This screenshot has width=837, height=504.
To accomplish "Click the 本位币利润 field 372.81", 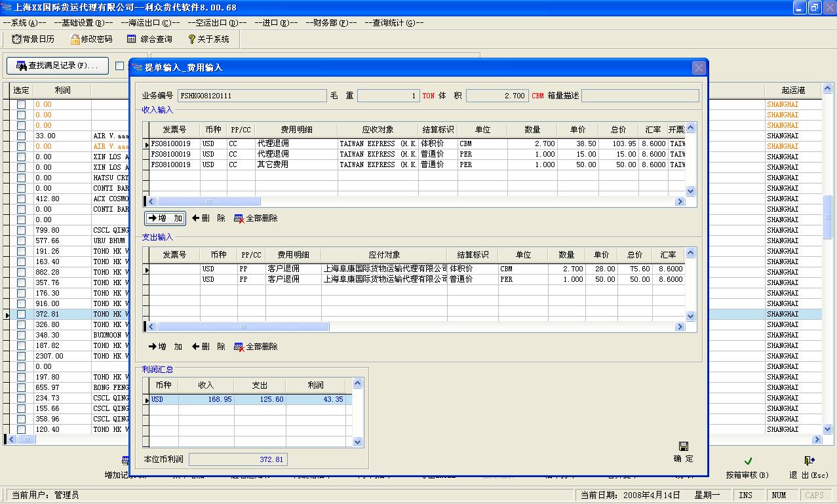I will coord(238,459).
